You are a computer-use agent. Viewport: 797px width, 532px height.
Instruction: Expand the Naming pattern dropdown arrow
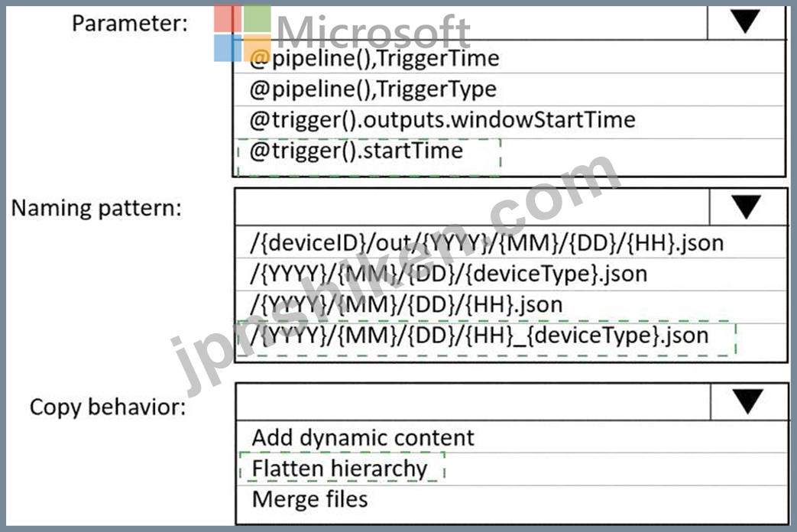[747, 206]
